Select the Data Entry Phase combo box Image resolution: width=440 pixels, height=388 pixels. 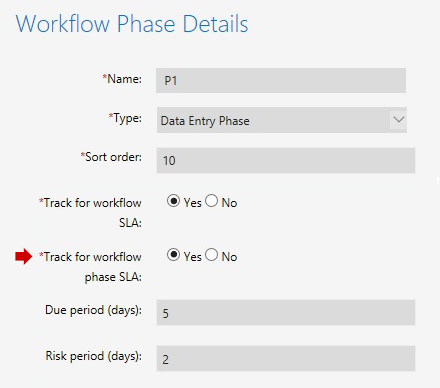[282, 120]
